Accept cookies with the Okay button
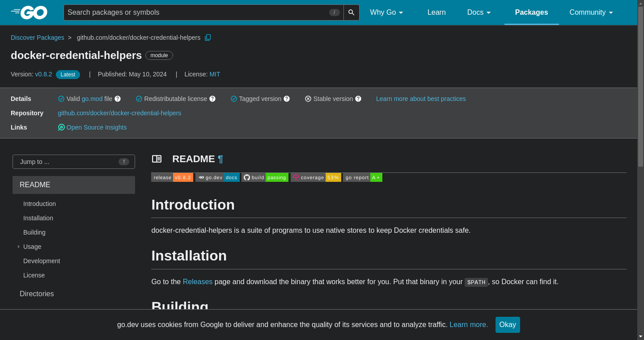The width and height of the screenshot is (644, 340). pyautogui.click(x=508, y=325)
